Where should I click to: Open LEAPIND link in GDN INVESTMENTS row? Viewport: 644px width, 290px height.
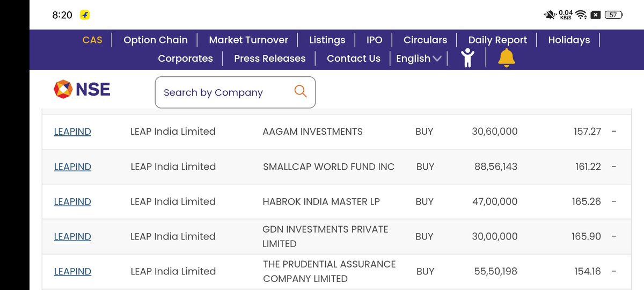pyautogui.click(x=72, y=236)
